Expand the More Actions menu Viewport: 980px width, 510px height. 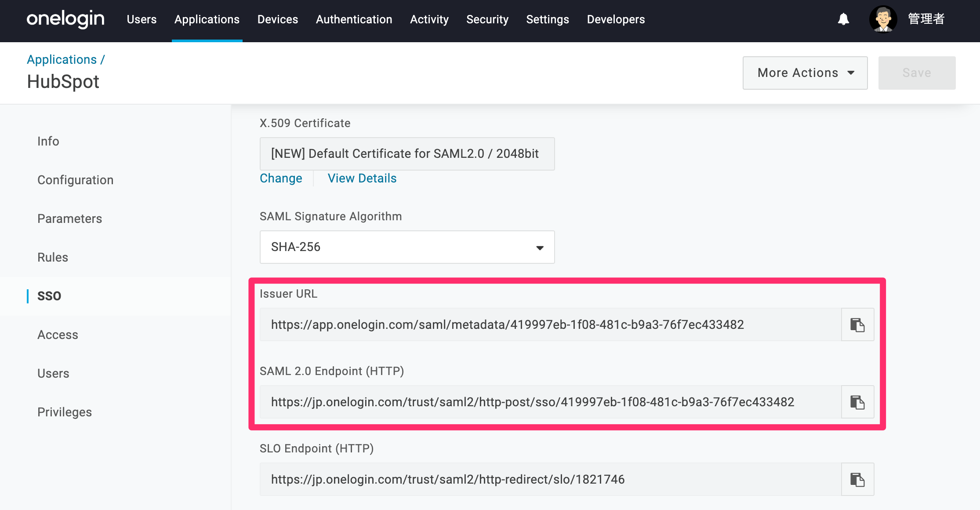tap(805, 73)
